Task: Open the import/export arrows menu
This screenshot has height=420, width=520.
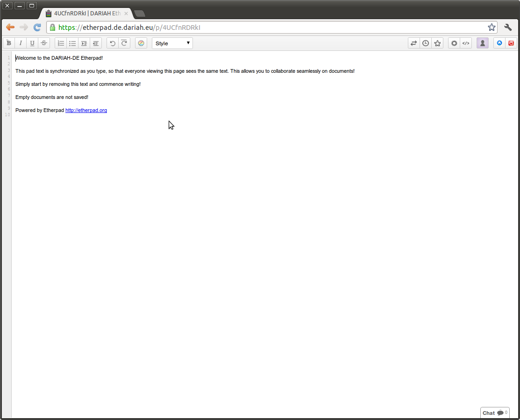Action: pyautogui.click(x=413, y=43)
